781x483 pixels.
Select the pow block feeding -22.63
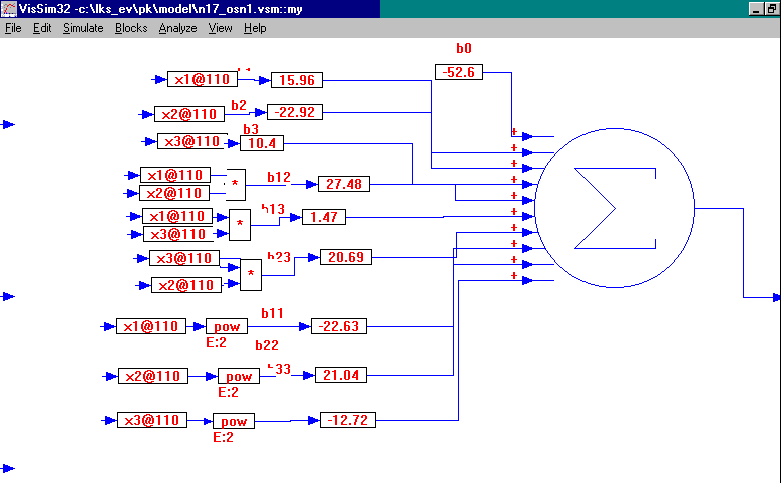227,326
